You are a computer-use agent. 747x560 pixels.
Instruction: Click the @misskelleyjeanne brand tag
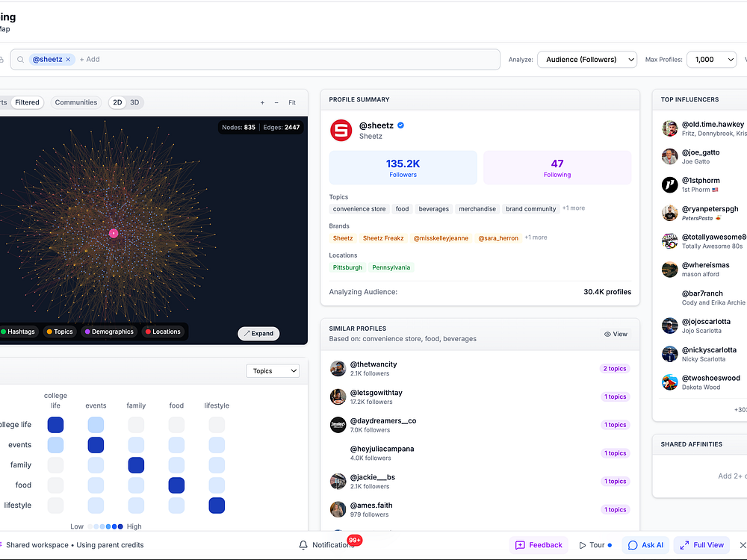coord(441,238)
